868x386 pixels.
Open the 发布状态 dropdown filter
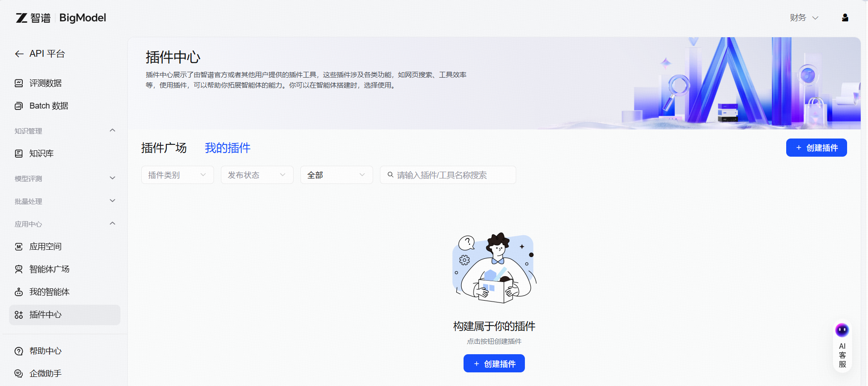click(257, 175)
